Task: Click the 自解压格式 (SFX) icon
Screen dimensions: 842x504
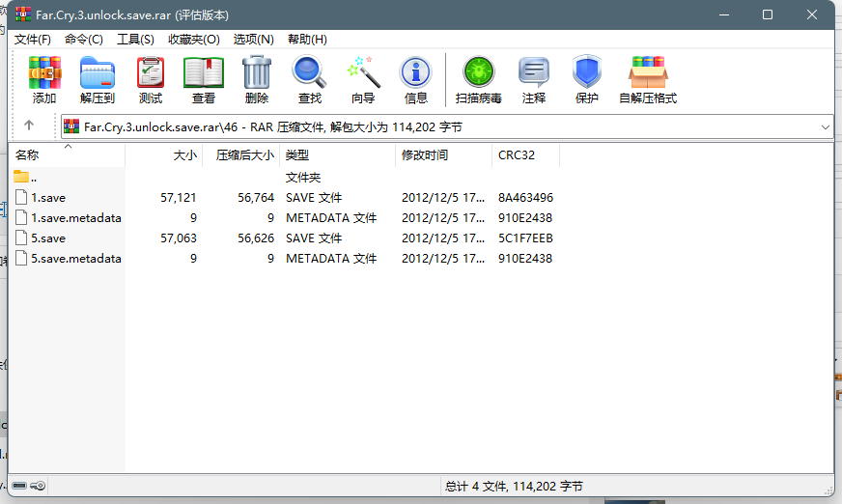Action: click(x=648, y=71)
